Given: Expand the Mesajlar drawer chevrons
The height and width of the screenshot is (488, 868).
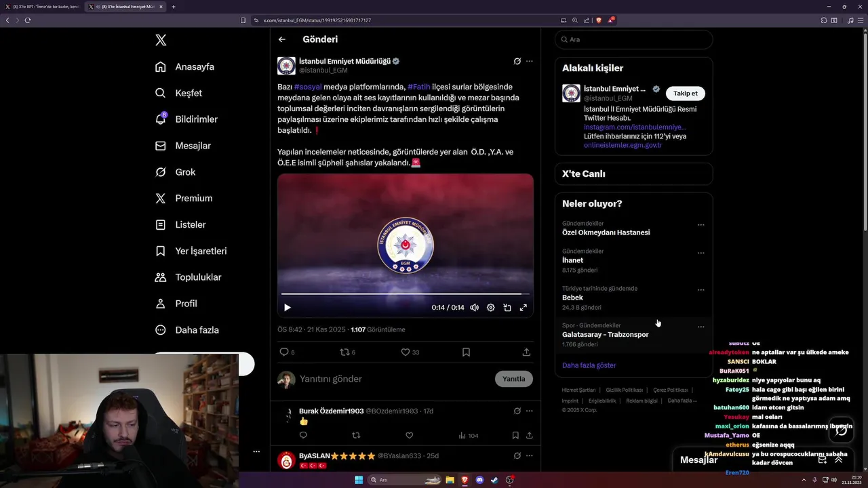Looking at the screenshot, I should click(838, 460).
